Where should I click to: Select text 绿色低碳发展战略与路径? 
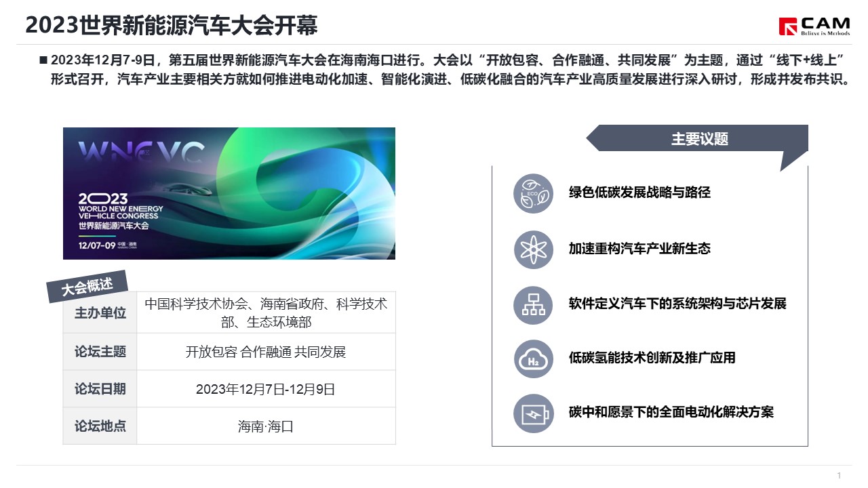(639, 192)
